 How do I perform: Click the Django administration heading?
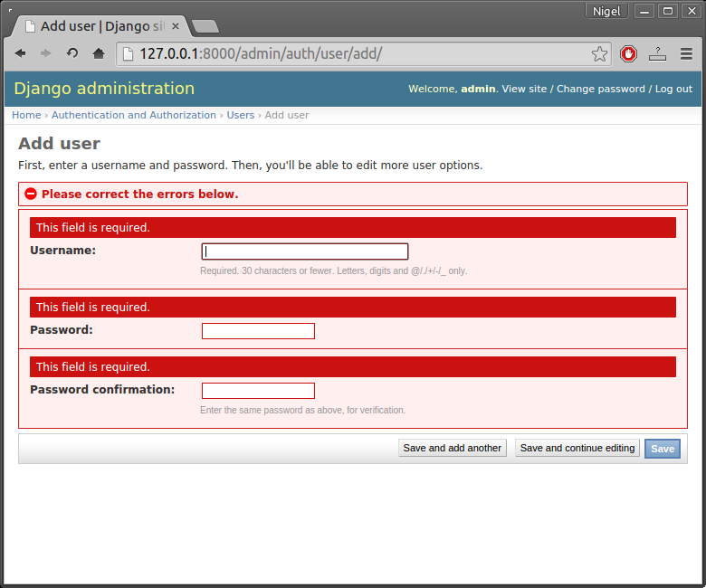[104, 88]
